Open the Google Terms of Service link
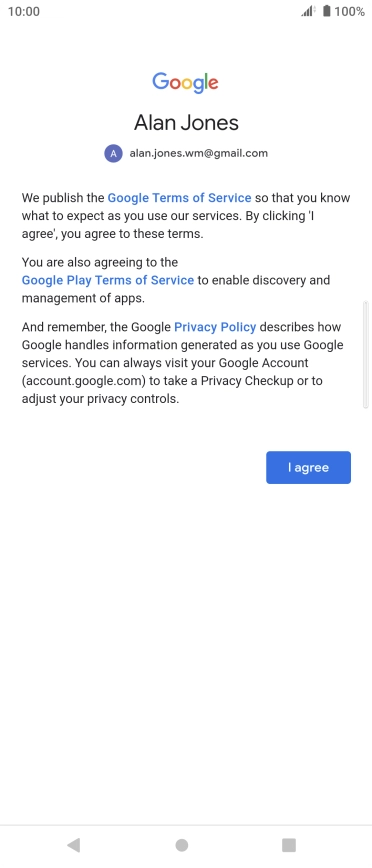This screenshot has height=868, width=372. [179, 198]
